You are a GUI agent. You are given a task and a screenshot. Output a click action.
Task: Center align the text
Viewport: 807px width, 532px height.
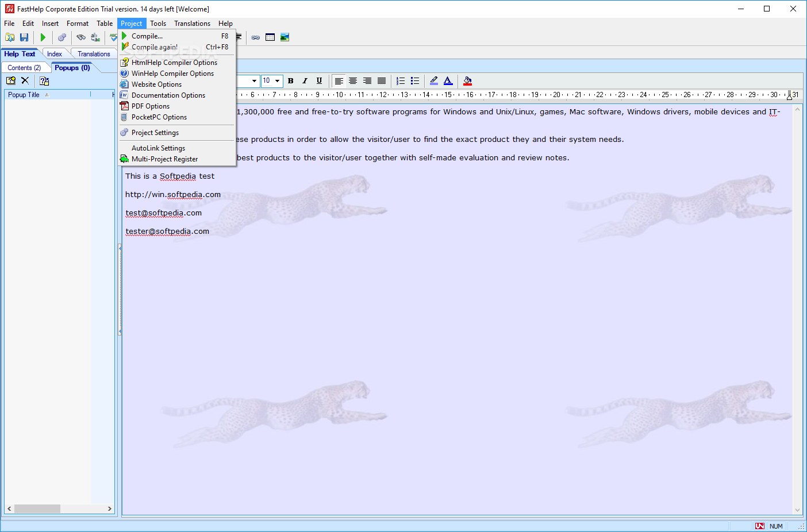[x=353, y=81]
